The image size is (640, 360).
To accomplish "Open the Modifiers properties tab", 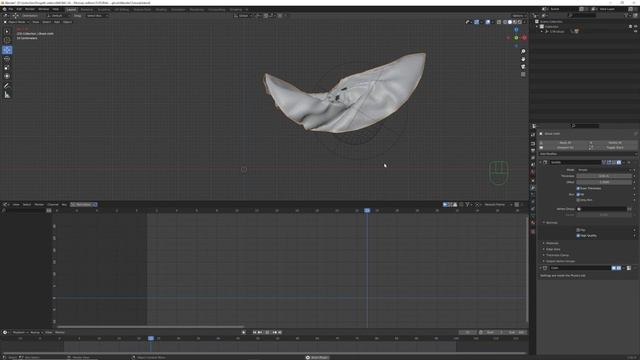I will (533, 188).
